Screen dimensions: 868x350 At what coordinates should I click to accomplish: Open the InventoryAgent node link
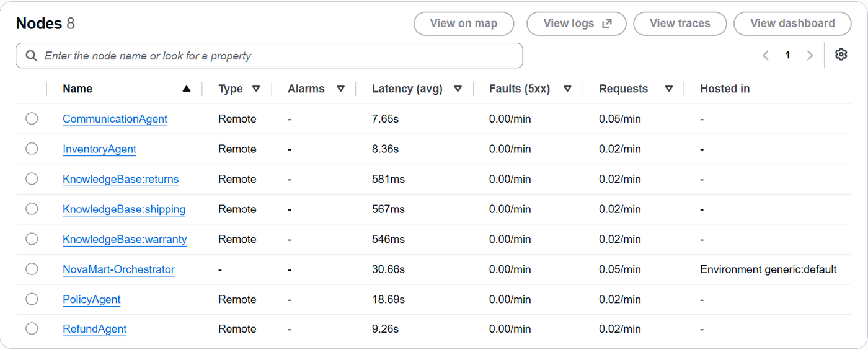(99, 149)
